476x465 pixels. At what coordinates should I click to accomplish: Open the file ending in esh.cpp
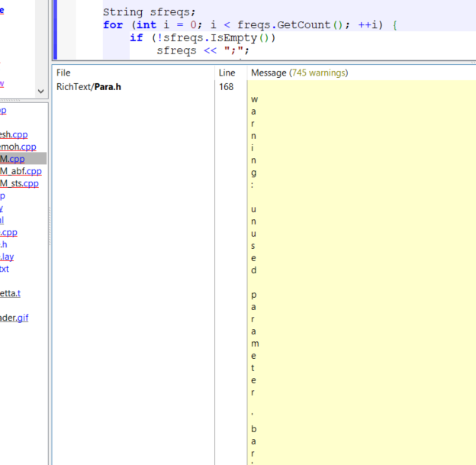[x=14, y=134]
